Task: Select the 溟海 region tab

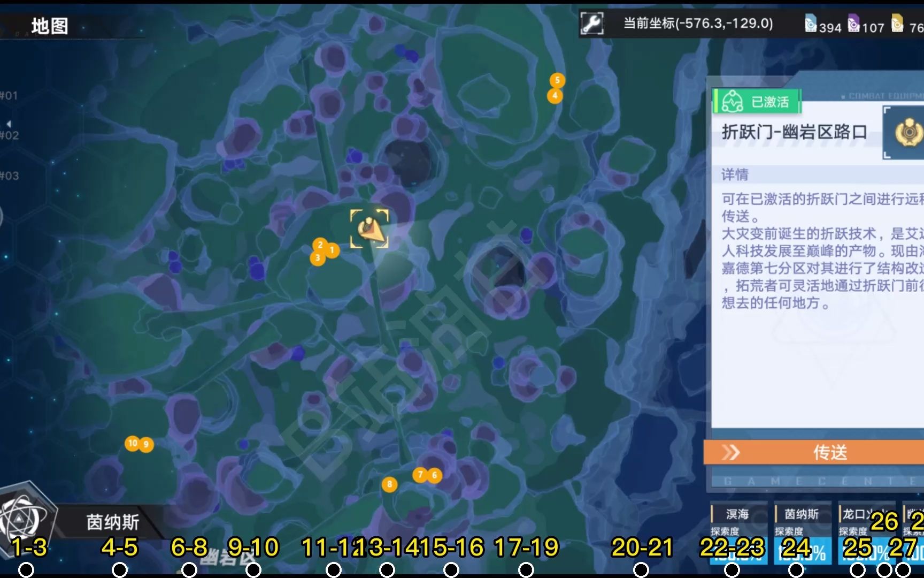Action: pyautogui.click(x=737, y=515)
